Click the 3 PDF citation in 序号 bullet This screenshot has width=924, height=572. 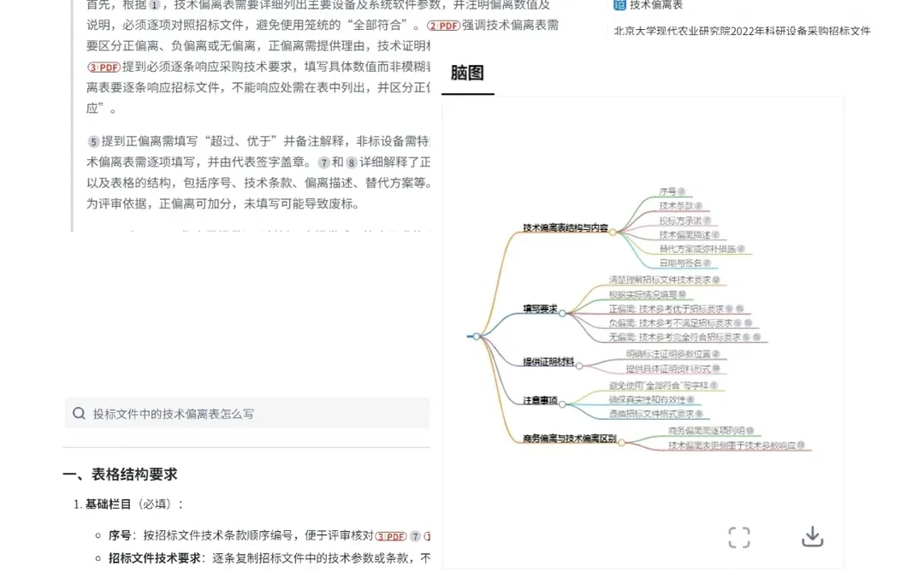(391, 536)
